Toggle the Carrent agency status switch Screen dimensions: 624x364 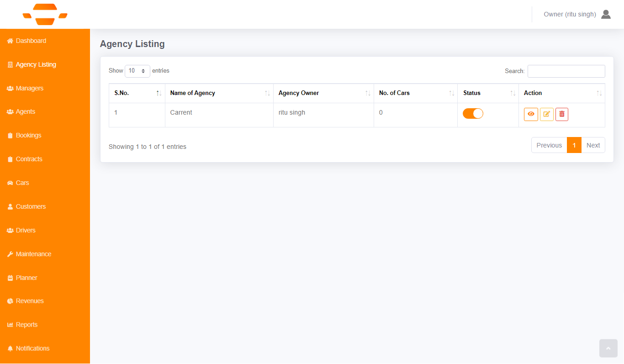473,114
